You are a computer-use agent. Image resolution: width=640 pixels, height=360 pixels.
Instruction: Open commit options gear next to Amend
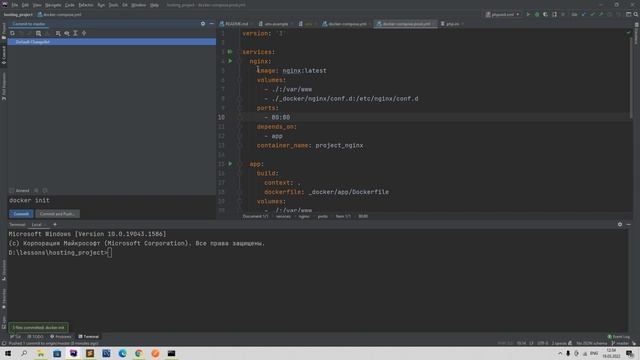tap(36, 191)
